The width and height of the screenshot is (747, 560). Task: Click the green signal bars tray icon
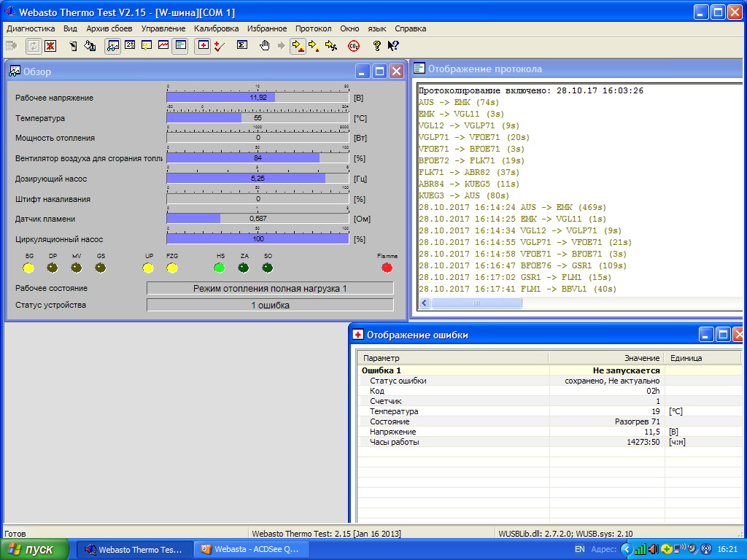click(640, 550)
